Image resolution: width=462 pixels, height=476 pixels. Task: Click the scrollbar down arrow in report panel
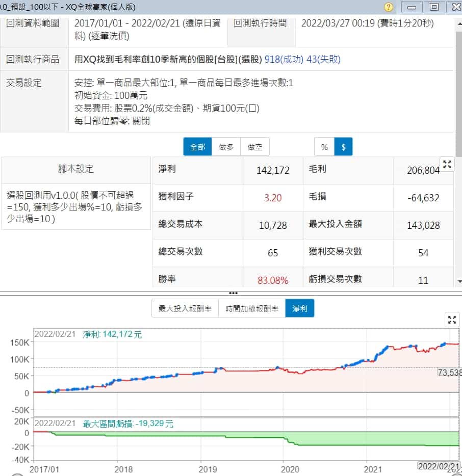click(x=457, y=281)
